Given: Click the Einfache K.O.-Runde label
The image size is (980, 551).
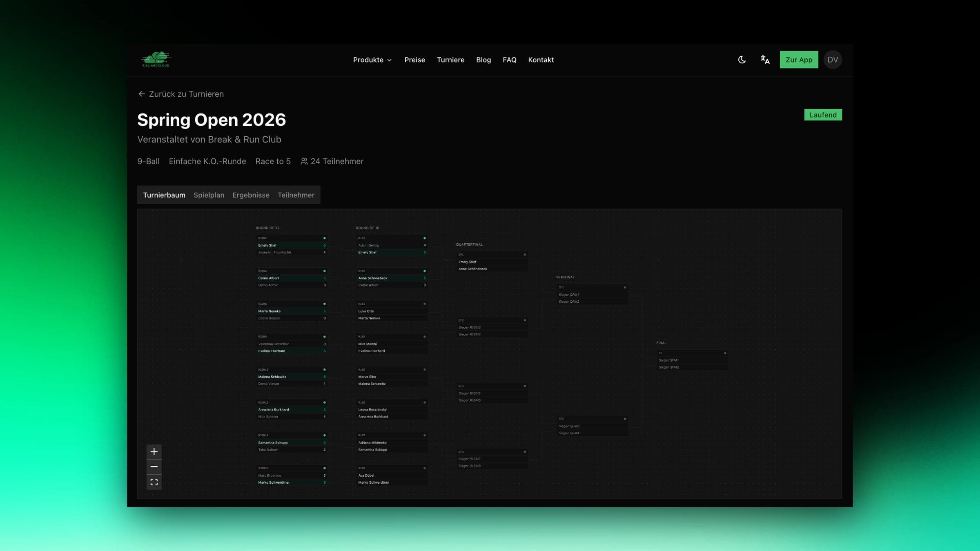Looking at the screenshot, I should click(207, 161).
